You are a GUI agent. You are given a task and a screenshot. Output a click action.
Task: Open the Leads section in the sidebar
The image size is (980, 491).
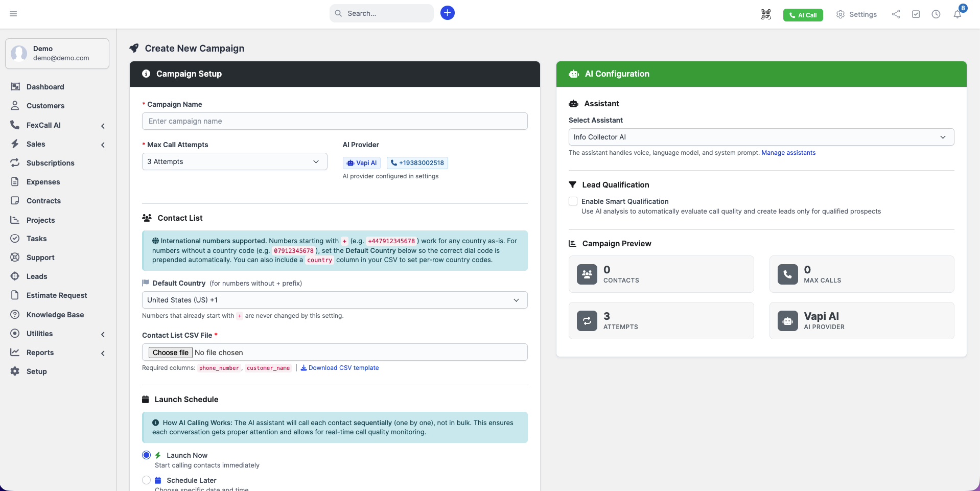(36, 276)
